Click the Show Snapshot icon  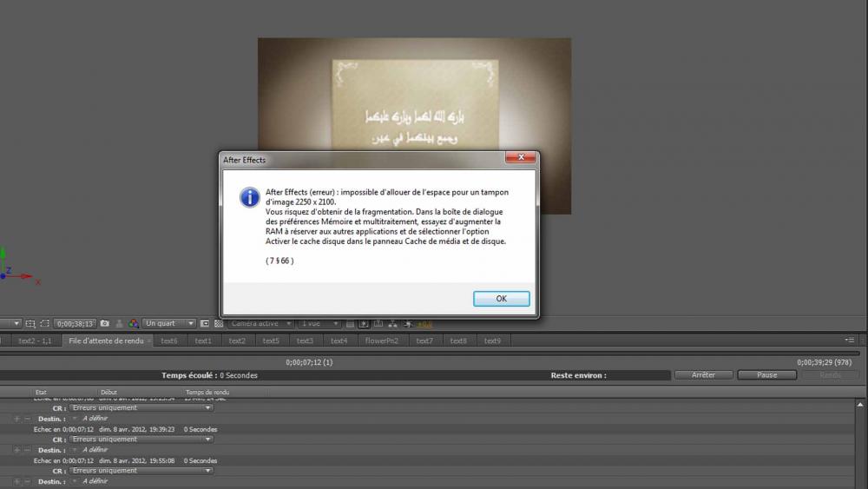click(x=119, y=323)
